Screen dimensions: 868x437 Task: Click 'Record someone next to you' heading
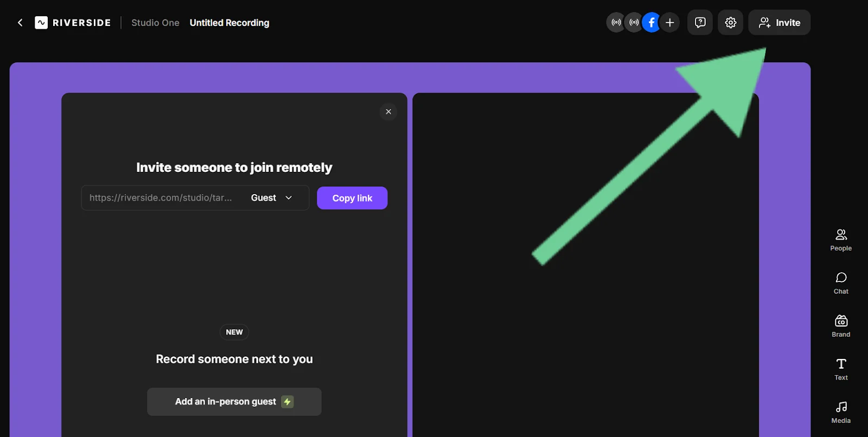[234, 359]
